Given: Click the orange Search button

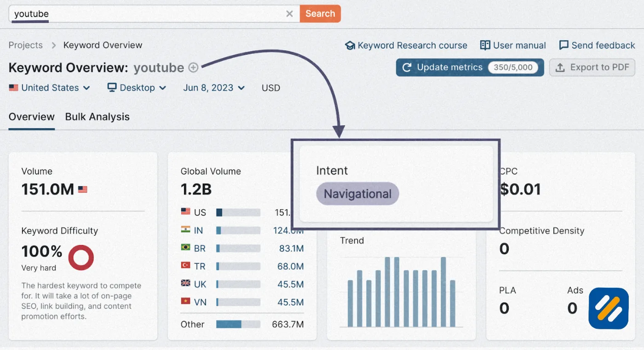Looking at the screenshot, I should tap(320, 14).
